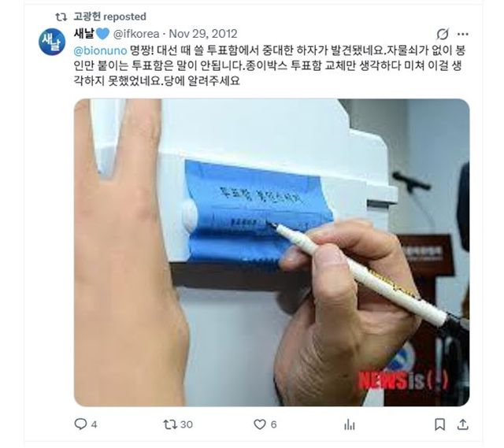
Task: Open the @bionuno mention link
Action: pos(100,50)
